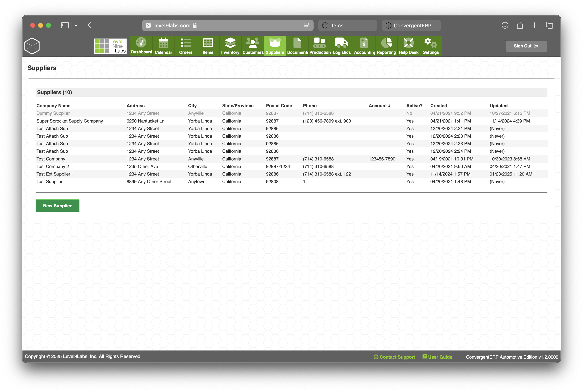The width and height of the screenshot is (583, 392).
Task: Switch to the ConvergentERP browser tab
Action: click(x=411, y=25)
